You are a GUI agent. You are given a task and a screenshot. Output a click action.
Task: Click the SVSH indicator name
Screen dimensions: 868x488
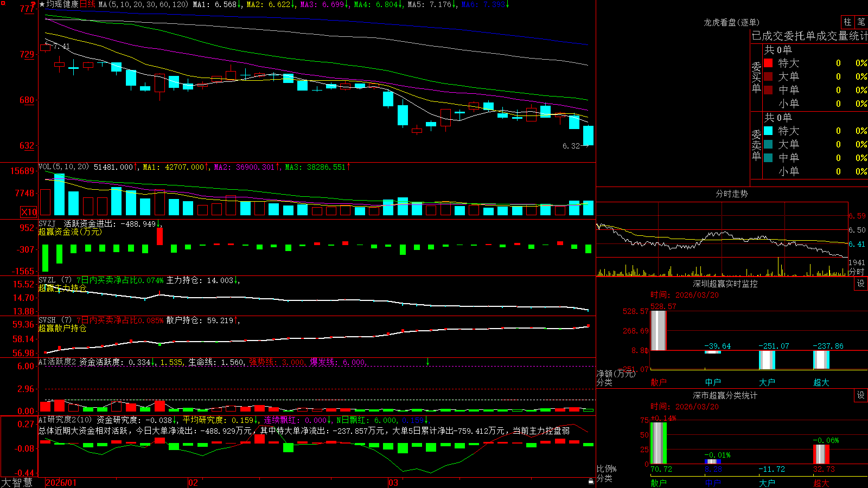[47, 320]
